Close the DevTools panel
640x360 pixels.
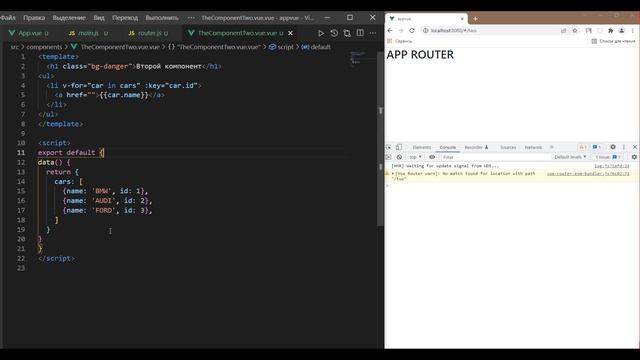coord(635,147)
